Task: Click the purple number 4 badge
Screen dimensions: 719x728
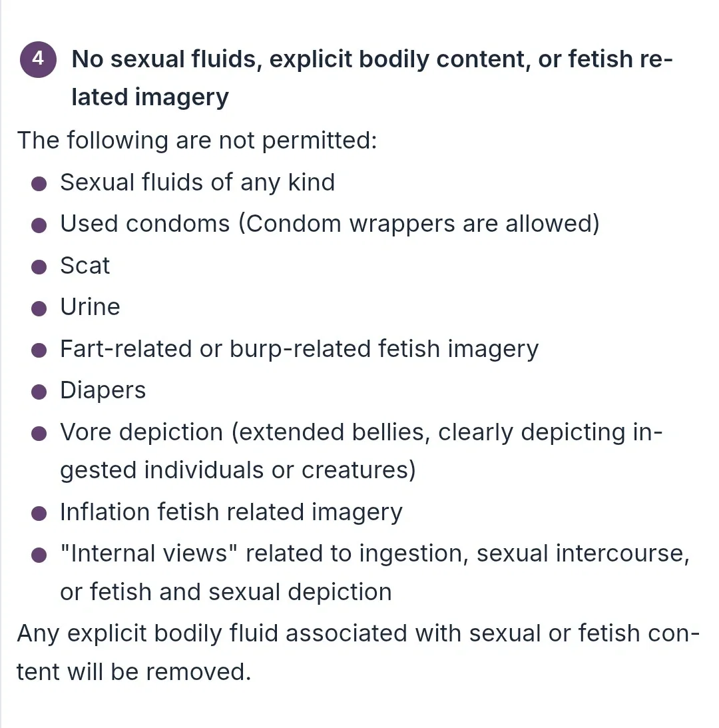Action: tap(38, 59)
